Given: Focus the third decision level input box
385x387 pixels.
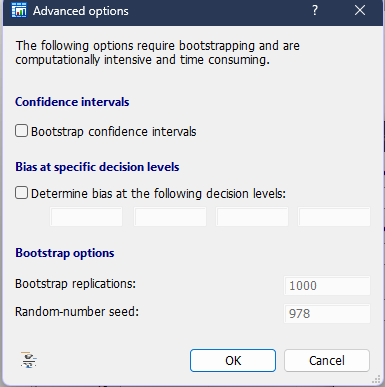Looking at the screenshot, I should click(x=252, y=217).
